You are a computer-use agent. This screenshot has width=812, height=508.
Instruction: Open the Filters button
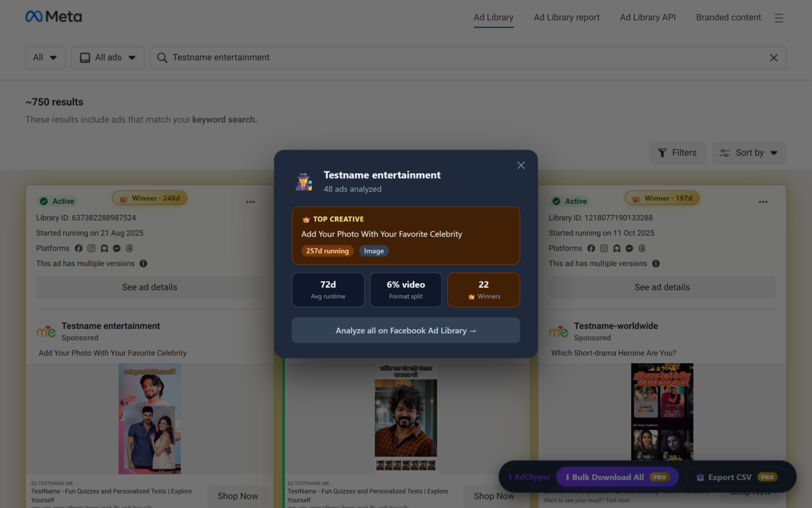(678, 152)
